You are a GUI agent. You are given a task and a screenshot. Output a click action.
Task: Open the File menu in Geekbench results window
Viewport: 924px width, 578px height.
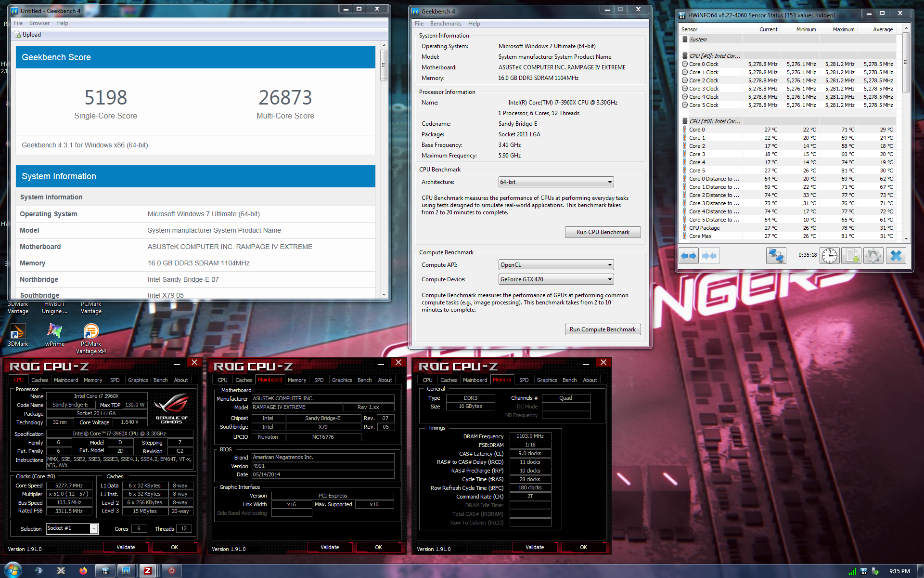(x=18, y=23)
